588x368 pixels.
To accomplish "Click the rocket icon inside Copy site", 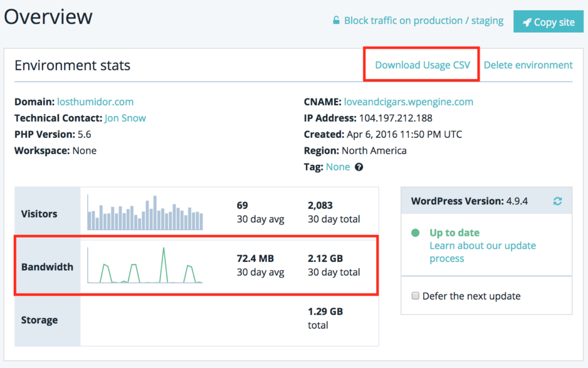I will click(528, 21).
